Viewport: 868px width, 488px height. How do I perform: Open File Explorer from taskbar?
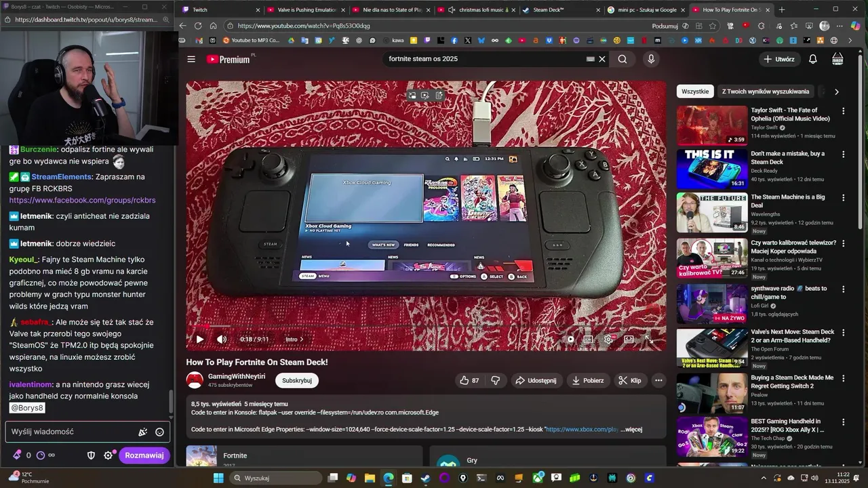click(370, 478)
